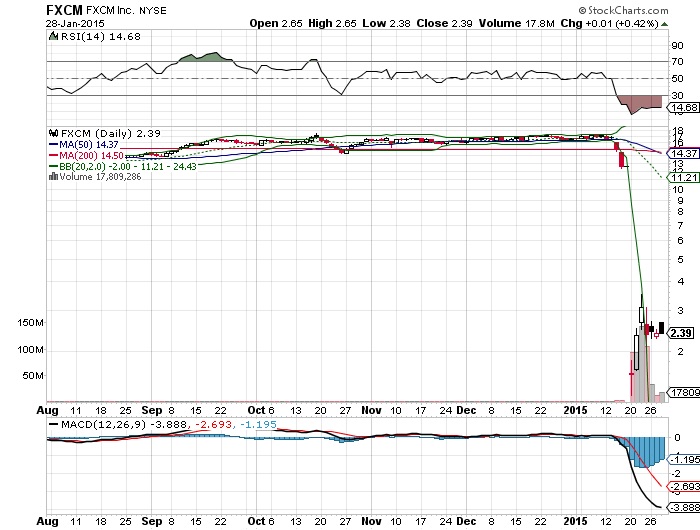Click the 'FXCM (Daily) 2.39' legend label

click(111, 133)
